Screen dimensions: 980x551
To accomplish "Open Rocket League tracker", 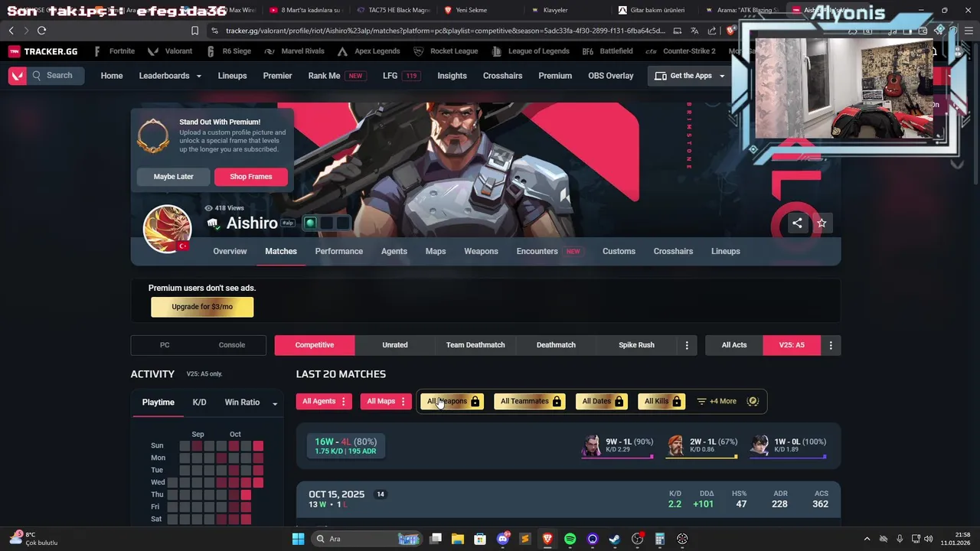I will point(444,51).
